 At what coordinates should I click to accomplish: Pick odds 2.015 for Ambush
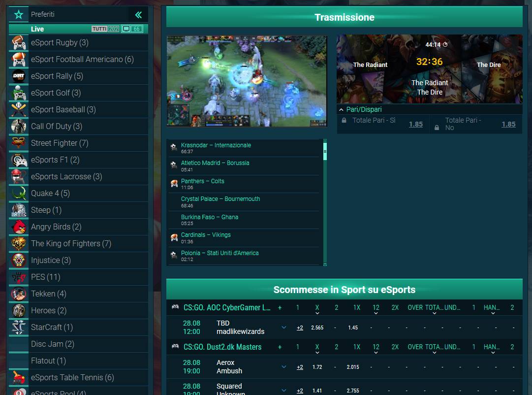(x=353, y=367)
